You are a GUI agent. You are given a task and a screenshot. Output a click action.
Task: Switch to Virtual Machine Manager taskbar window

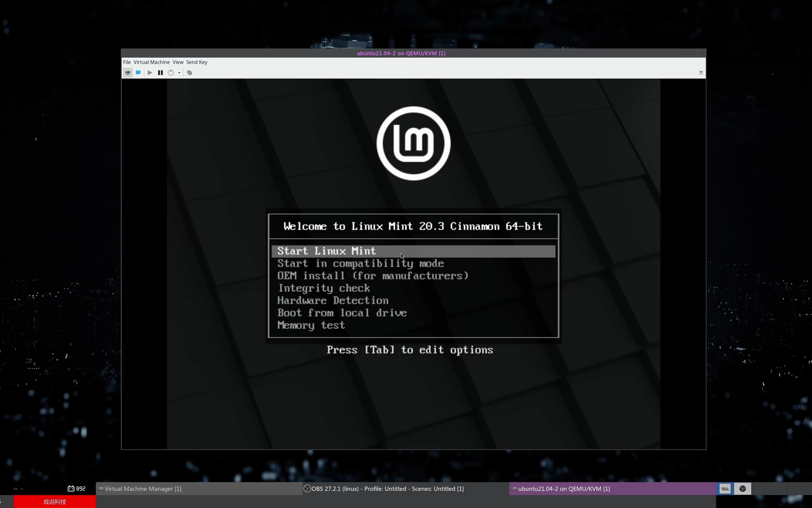(199, 488)
